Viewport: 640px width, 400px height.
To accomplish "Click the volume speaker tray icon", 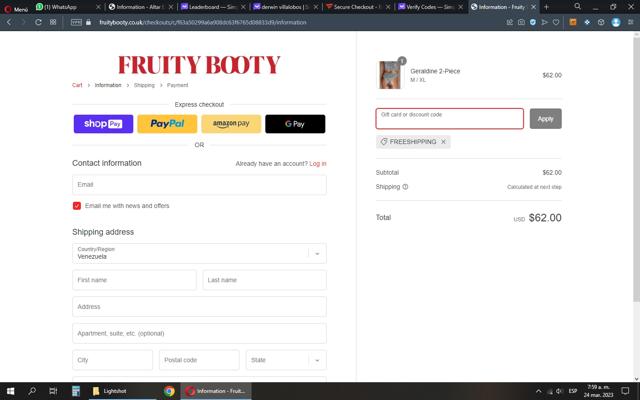I will [x=559, y=391].
